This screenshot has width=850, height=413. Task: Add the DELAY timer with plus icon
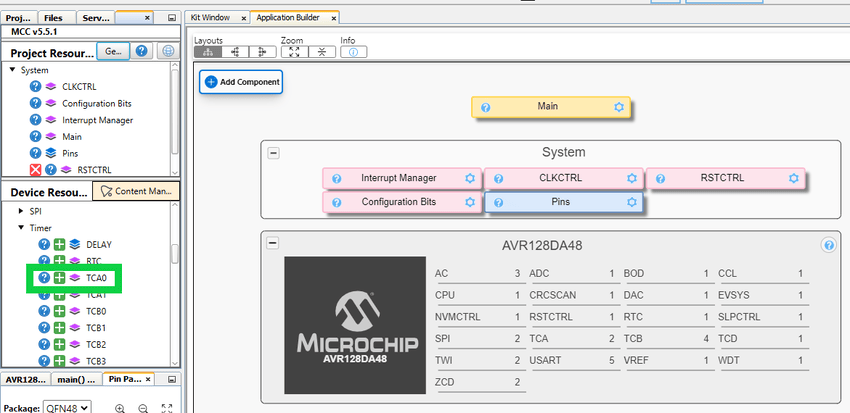(60, 244)
